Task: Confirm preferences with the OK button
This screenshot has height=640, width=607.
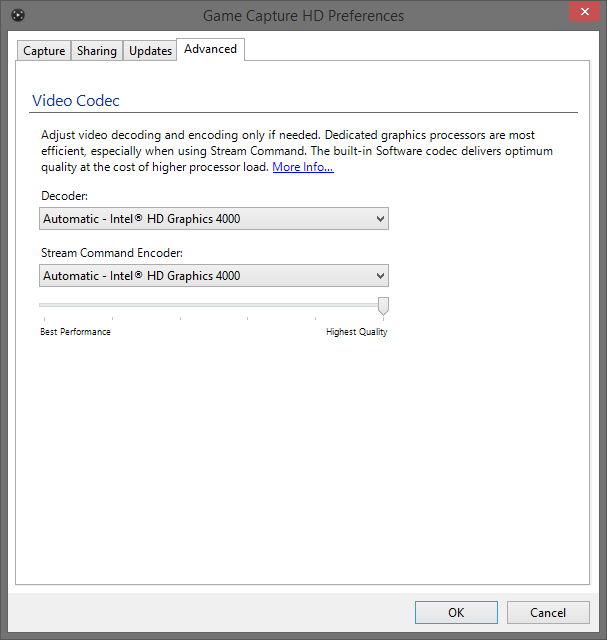Action: (456, 612)
